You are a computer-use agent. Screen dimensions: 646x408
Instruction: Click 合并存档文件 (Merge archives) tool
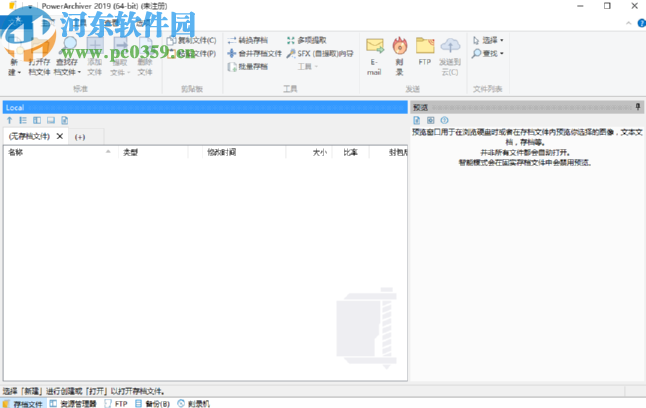255,54
